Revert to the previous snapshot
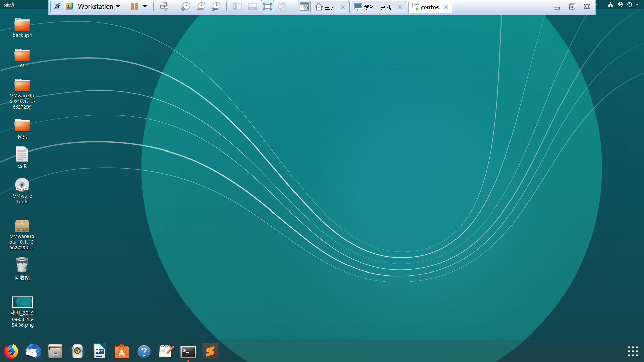Viewport: 644px width, 362px height. click(x=201, y=6)
